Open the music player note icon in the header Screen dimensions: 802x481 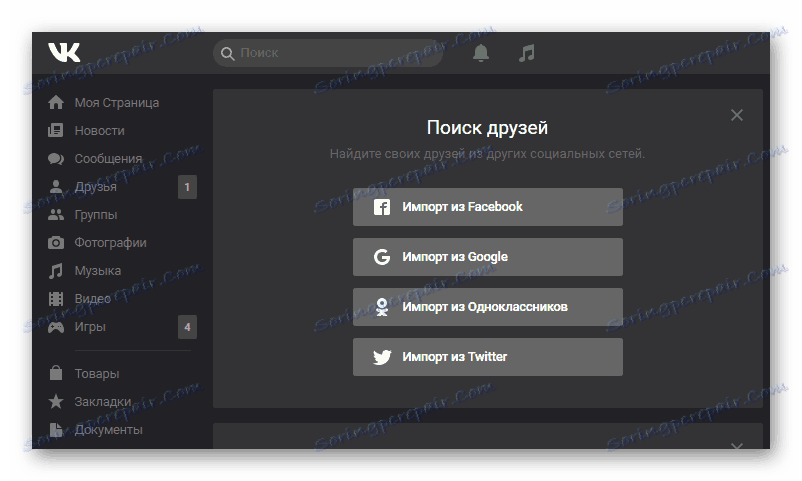[x=526, y=53]
